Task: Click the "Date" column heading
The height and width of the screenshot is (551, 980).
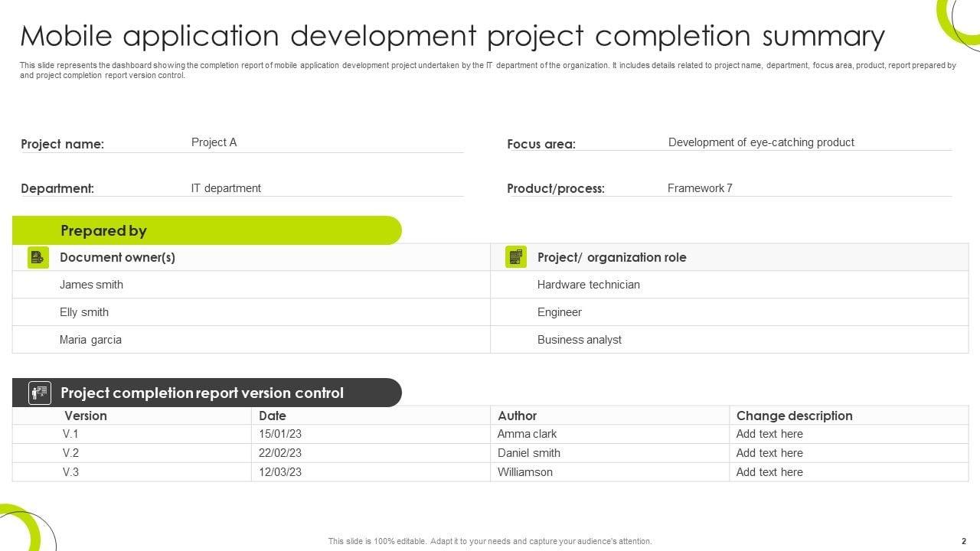Action: (x=273, y=416)
